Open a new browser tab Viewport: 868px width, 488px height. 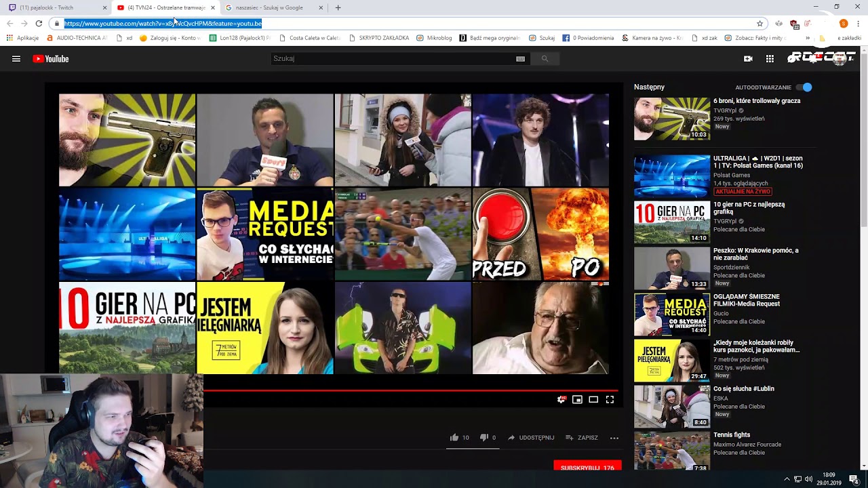coord(338,7)
